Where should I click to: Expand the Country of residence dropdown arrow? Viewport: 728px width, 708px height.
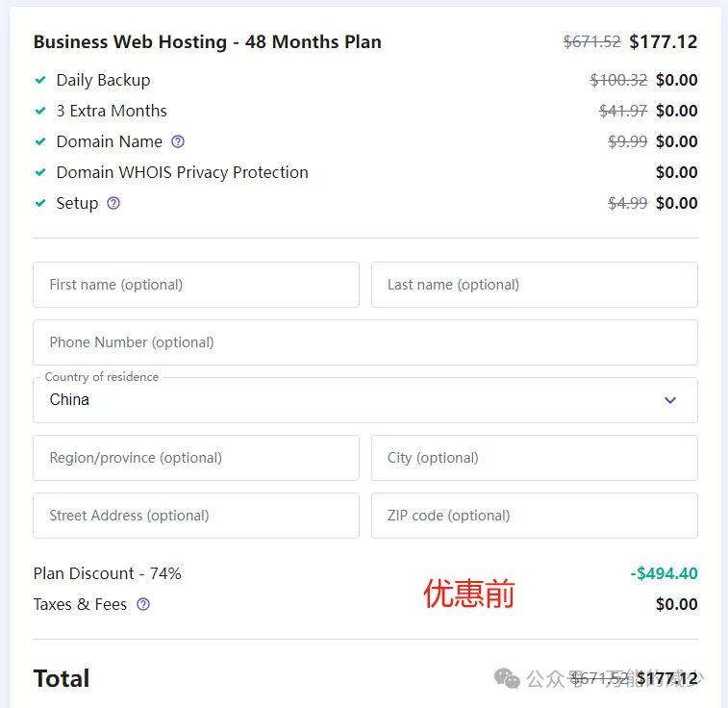[670, 400]
